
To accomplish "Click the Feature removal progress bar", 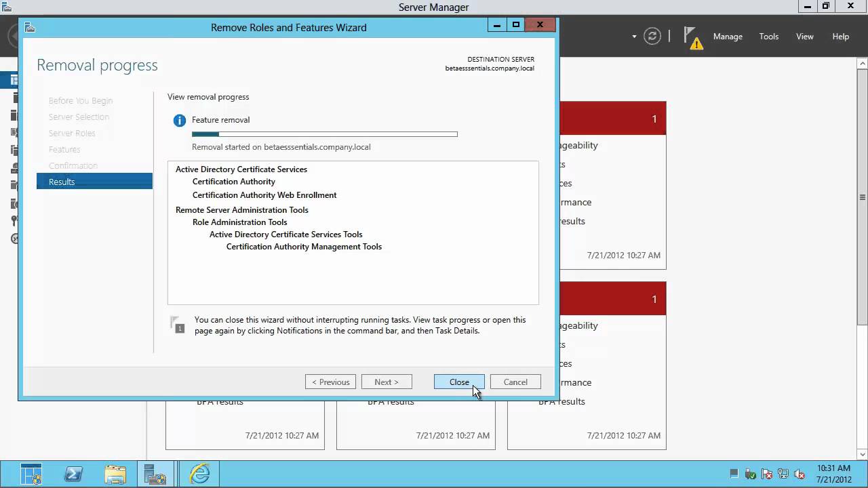I will [x=325, y=134].
